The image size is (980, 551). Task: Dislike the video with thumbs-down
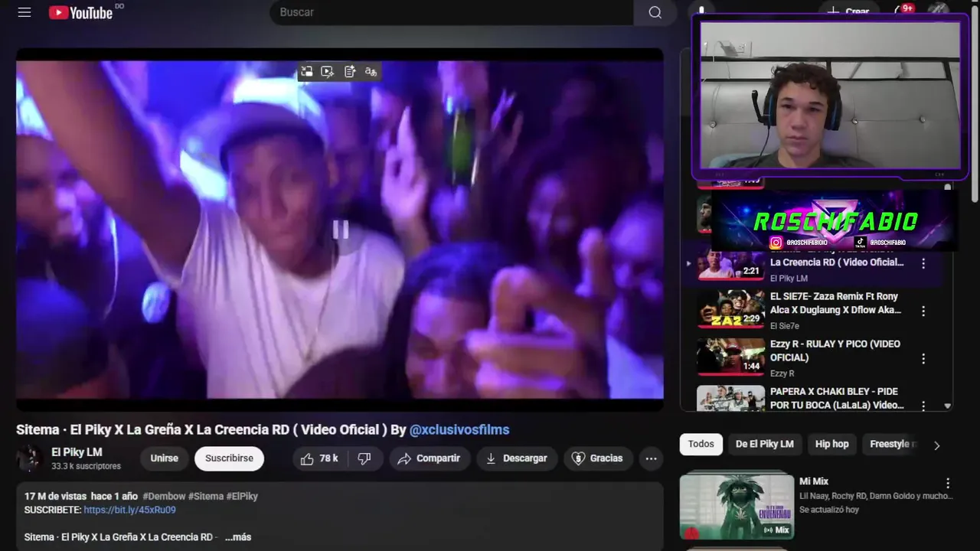[364, 458]
